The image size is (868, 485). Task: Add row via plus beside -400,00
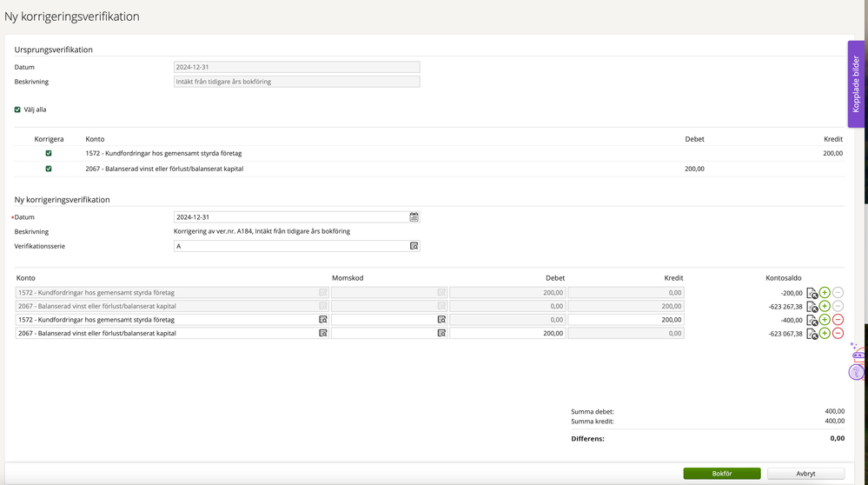point(825,320)
